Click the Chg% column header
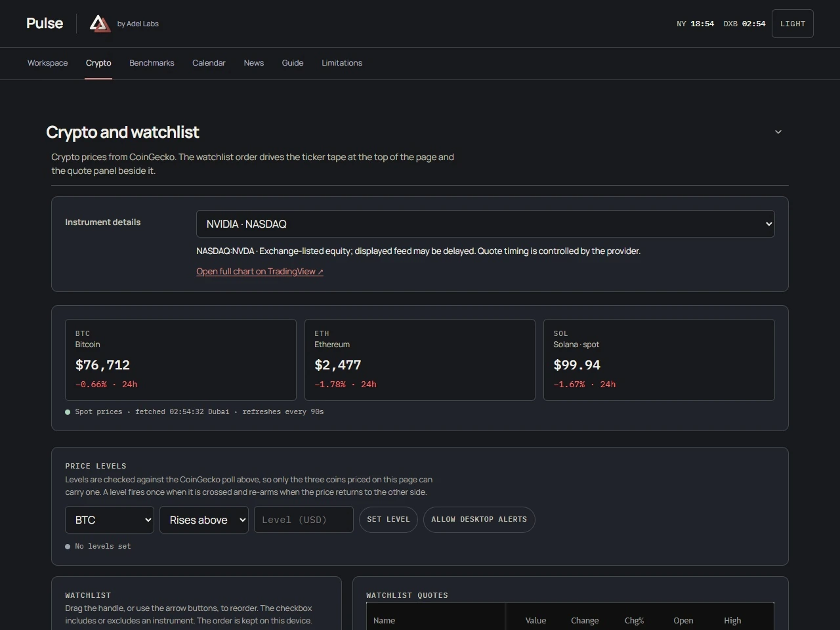840x630 pixels. coord(634,621)
